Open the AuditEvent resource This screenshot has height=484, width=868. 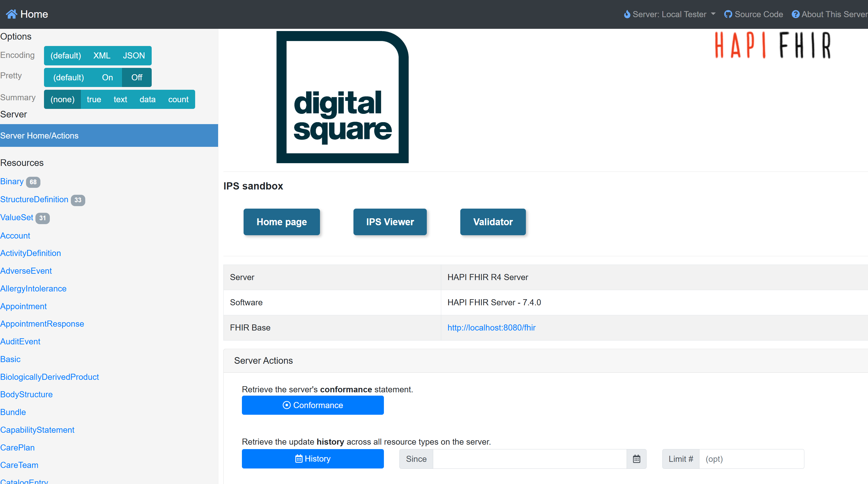20,342
